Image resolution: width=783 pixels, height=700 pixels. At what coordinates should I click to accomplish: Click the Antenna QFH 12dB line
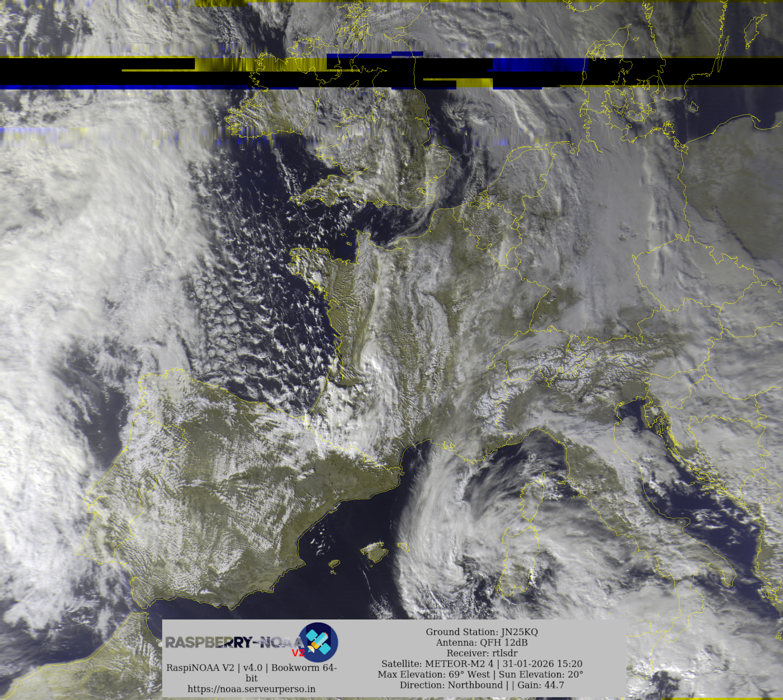[x=481, y=642]
